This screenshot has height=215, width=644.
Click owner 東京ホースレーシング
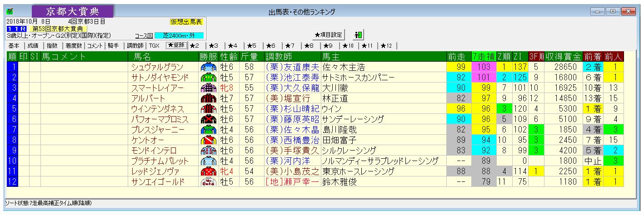coord(359,171)
